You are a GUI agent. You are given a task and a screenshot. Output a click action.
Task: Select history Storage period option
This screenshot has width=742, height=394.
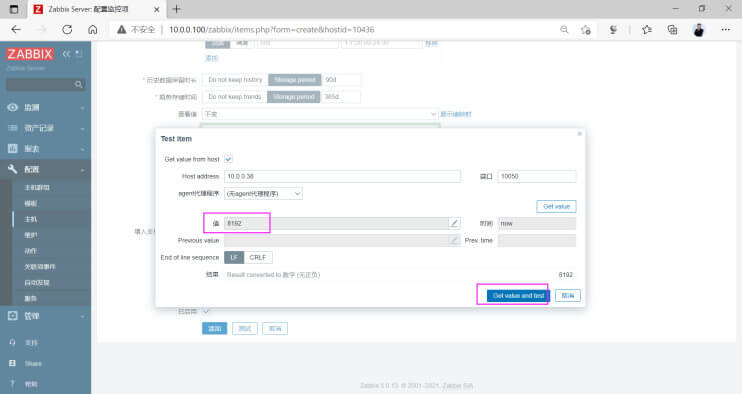click(294, 80)
